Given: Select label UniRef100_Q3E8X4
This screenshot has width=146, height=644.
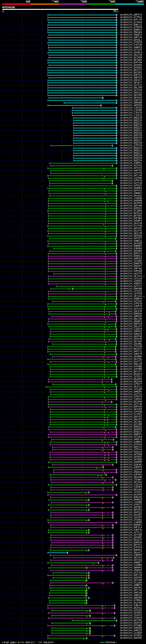Looking at the screenshot, I should (x=131, y=467).
